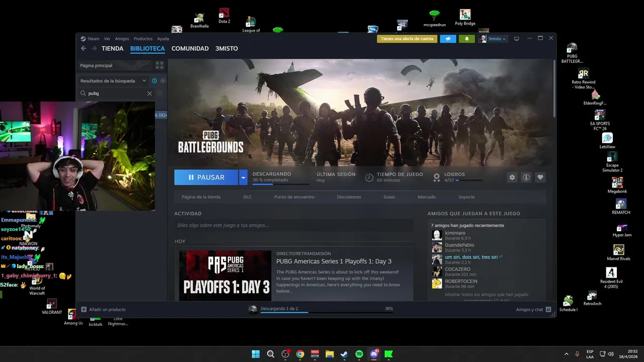This screenshot has height=362, width=644.
Task: Open Amigos y chat panel
Action: (533, 310)
